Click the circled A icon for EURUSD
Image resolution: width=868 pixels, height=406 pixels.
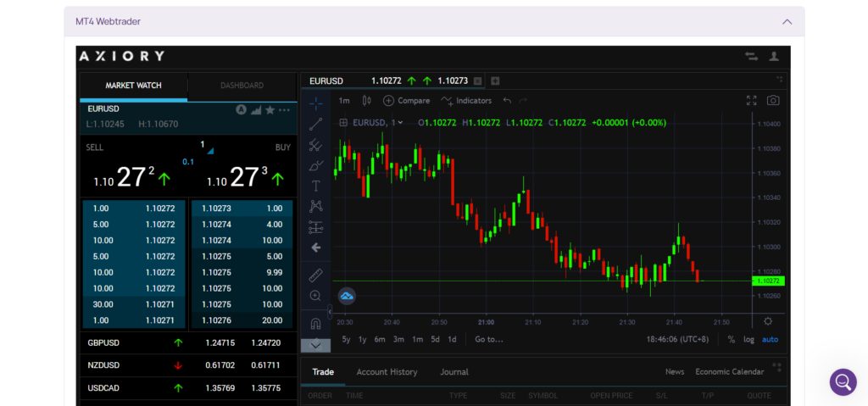[241, 109]
